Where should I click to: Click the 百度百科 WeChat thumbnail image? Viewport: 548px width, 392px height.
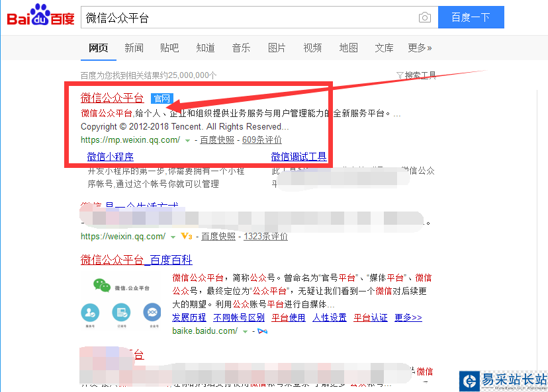pyautogui.click(x=121, y=303)
